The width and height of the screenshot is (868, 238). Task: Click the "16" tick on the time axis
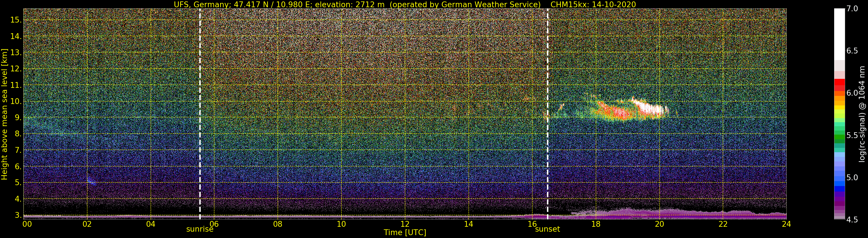(532, 224)
